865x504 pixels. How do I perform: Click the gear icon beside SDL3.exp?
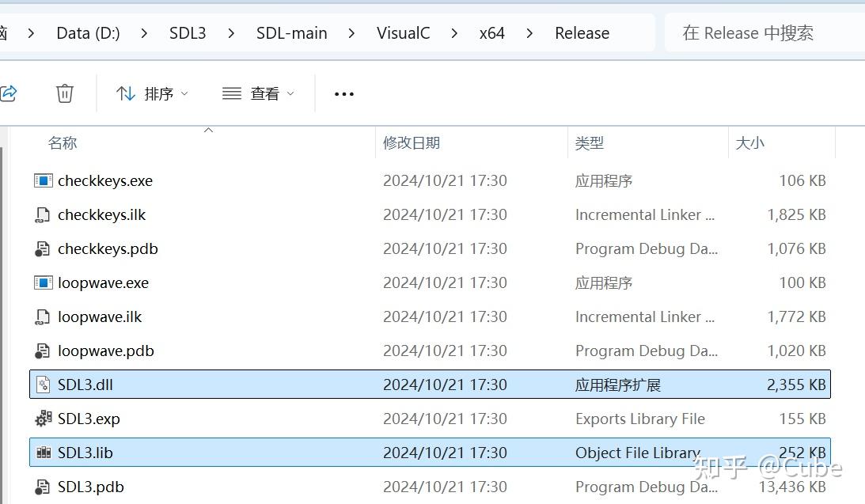tap(44, 419)
